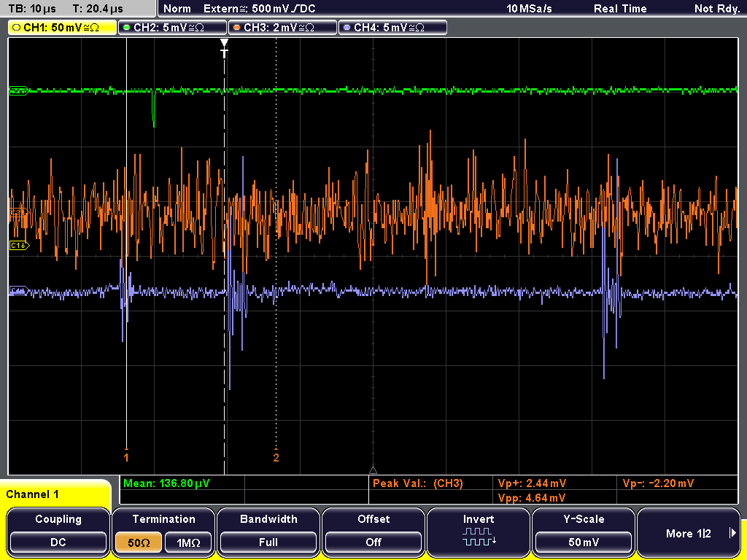Click the Vp-: -2.20 mV value

pyautogui.click(x=658, y=483)
